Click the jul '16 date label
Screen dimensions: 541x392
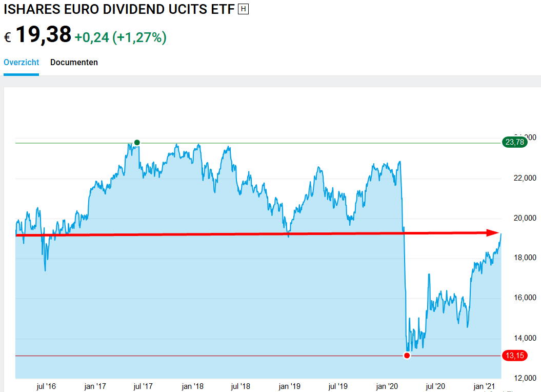tap(45, 386)
